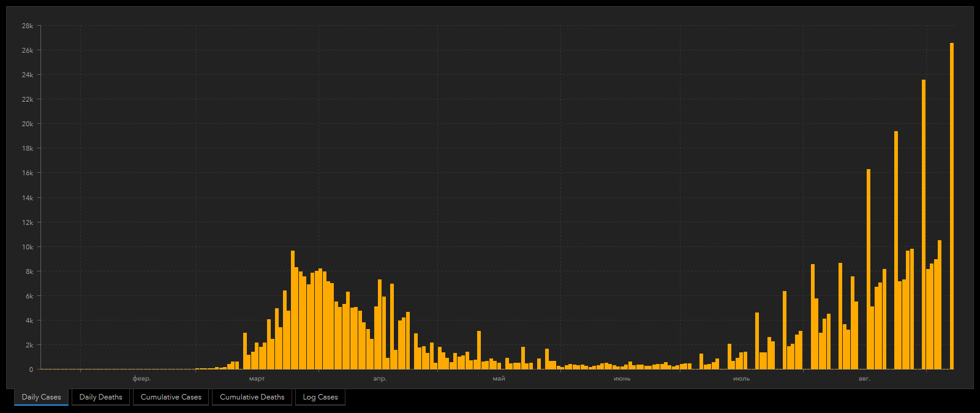Click the 28k y-axis label
The width and height of the screenshot is (980, 413).
[x=28, y=26]
